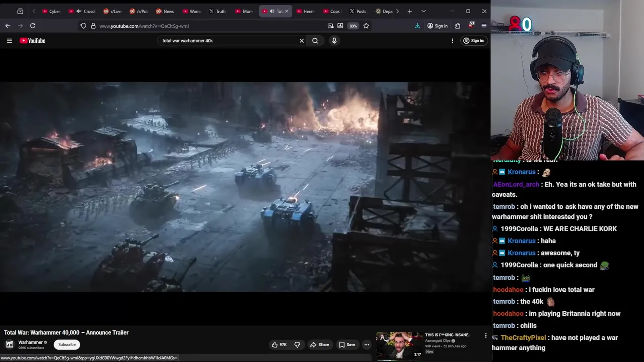
Task: Click the video title text
Action: pyautogui.click(x=66, y=333)
